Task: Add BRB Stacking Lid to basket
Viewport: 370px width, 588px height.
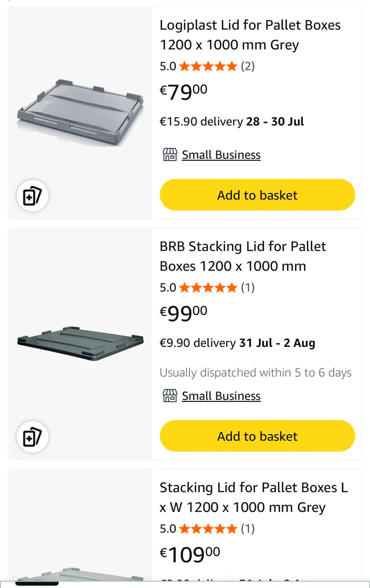Action: click(x=257, y=436)
